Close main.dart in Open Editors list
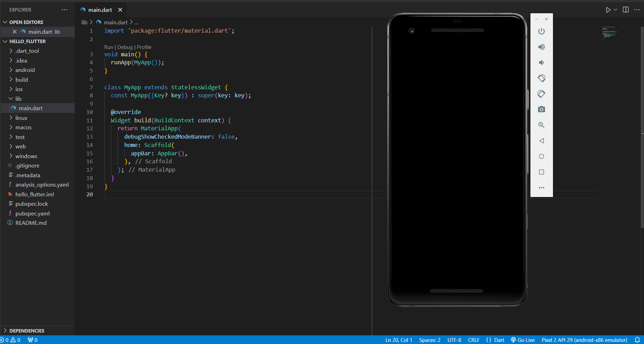644x344 pixels. pos(15,32)
